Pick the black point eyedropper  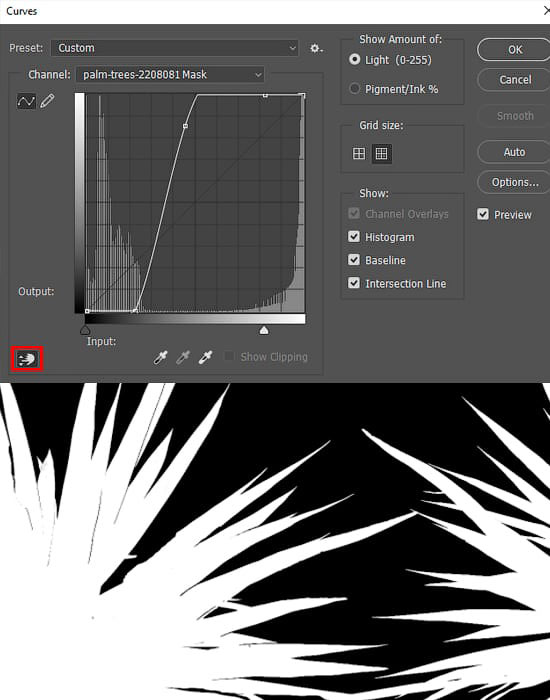[x=160, y=357]
